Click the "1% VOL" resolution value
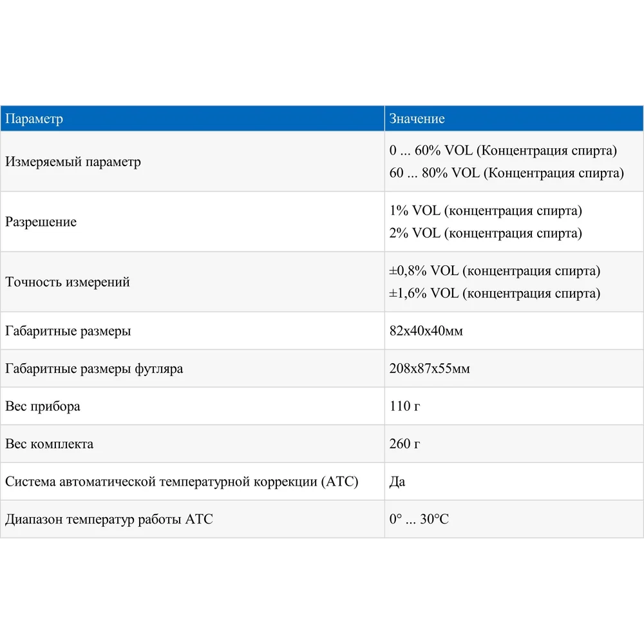644x644 pixels. pyautogui.click(x=486, y=211)
